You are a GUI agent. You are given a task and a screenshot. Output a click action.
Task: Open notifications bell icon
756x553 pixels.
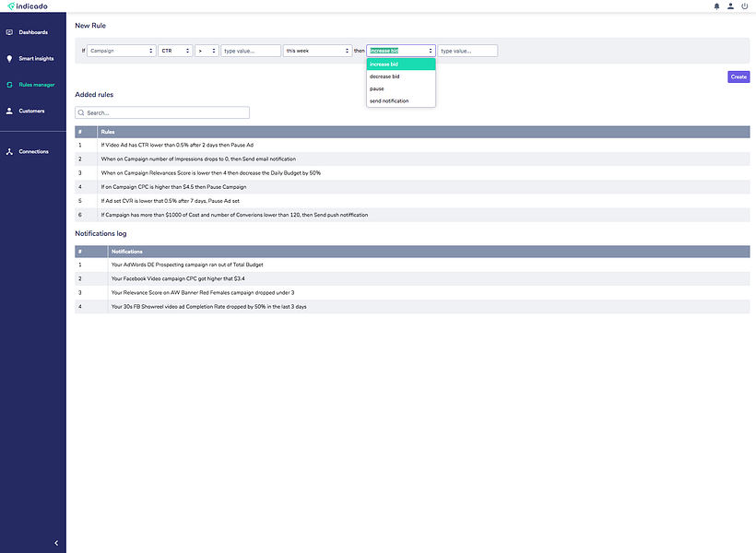pyautogui.click(x=716, y=6)
